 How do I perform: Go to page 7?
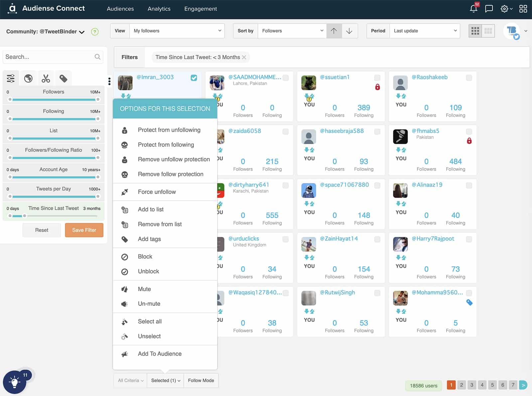[x=513, y=385]
